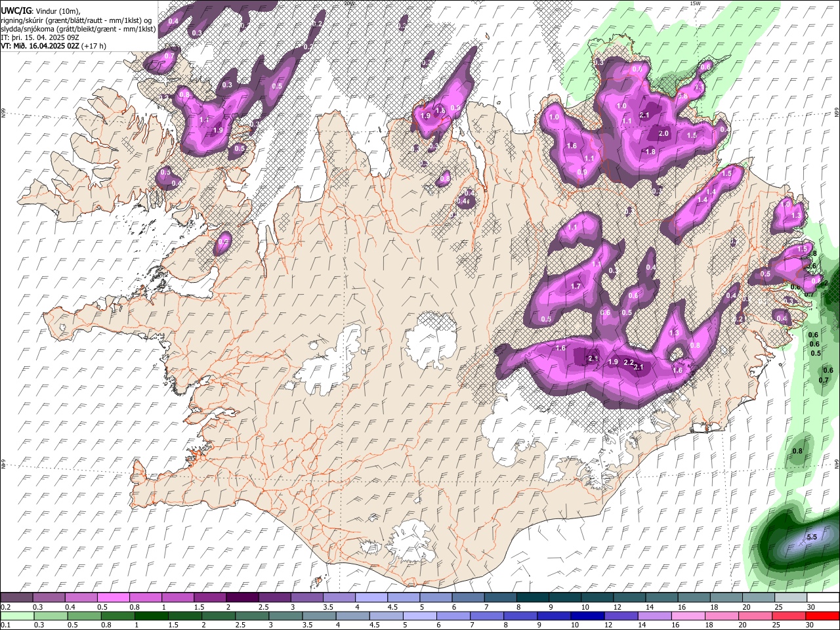Select the snow legend swatch between 0.8 and 1
The image size is (840, 630).
pos(146,598)
